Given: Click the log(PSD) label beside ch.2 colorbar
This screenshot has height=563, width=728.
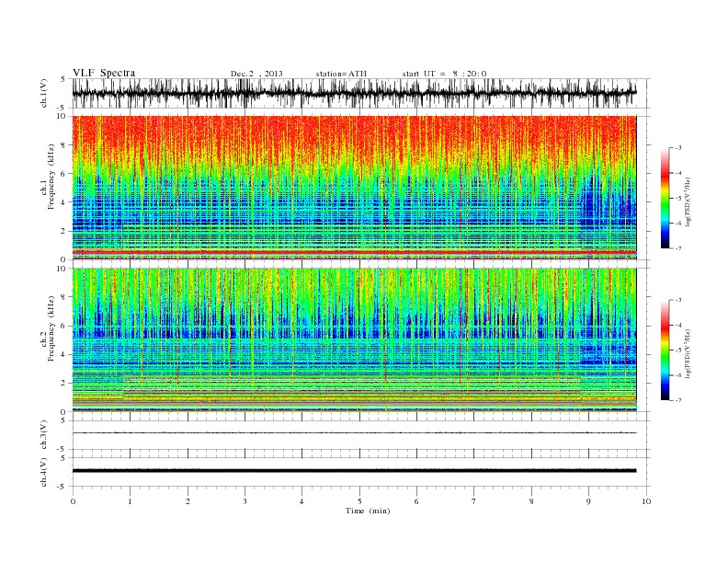Looking at the screenshot, I should 688,353.
